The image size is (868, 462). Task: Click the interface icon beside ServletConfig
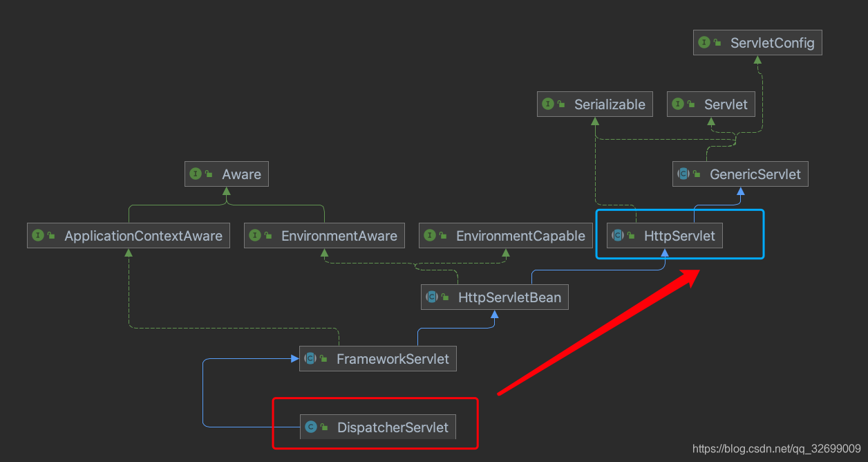tap(704, 42)
